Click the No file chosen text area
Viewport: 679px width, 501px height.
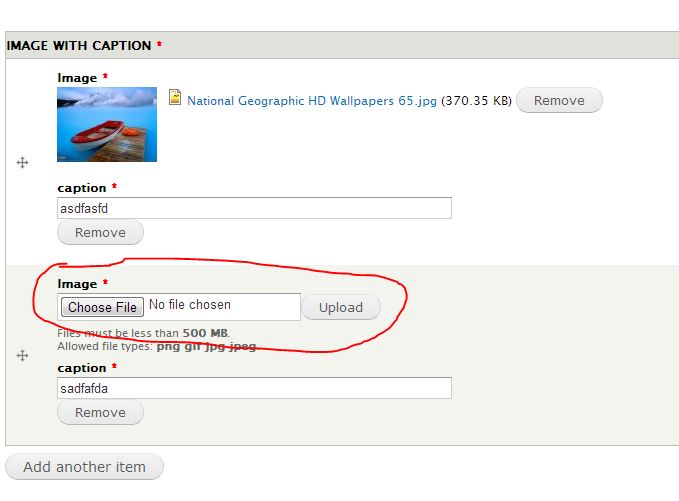pos(190,305)
